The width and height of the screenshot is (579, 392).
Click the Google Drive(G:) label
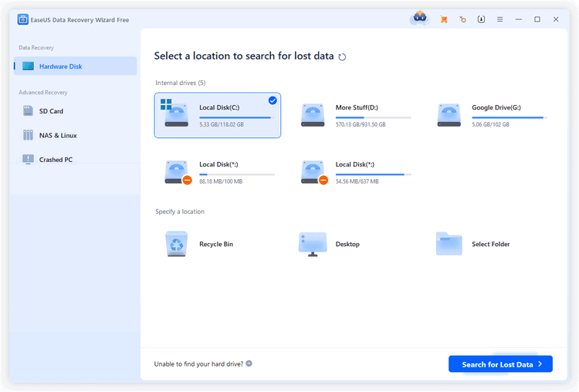496,107
